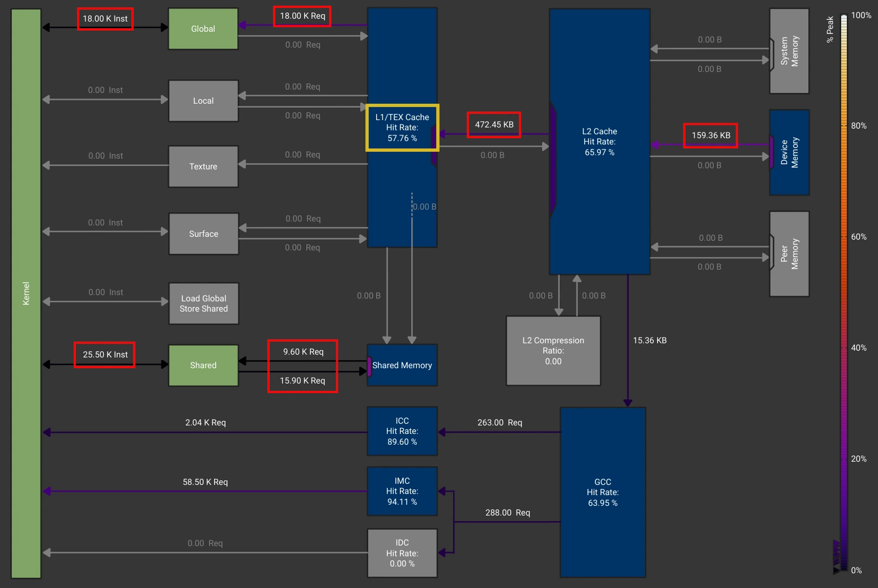
Task: Select the 9.60 K Req value
Action: [303, 352]
